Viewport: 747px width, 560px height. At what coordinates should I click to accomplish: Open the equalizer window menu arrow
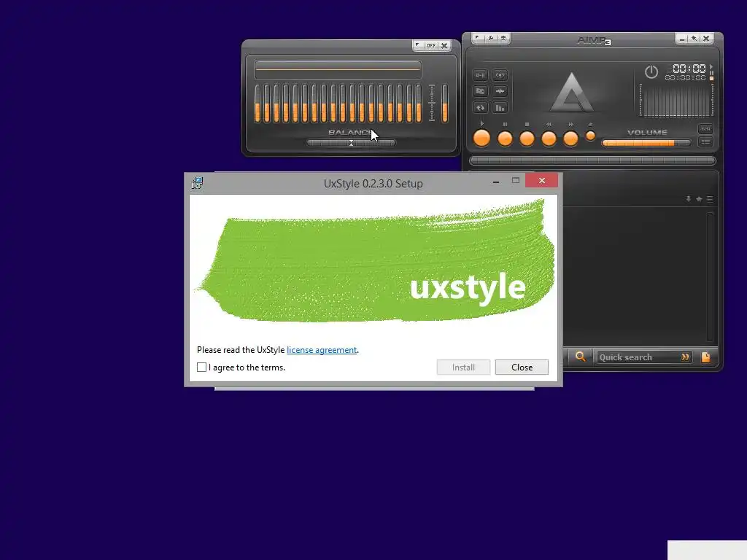[418, 45]
